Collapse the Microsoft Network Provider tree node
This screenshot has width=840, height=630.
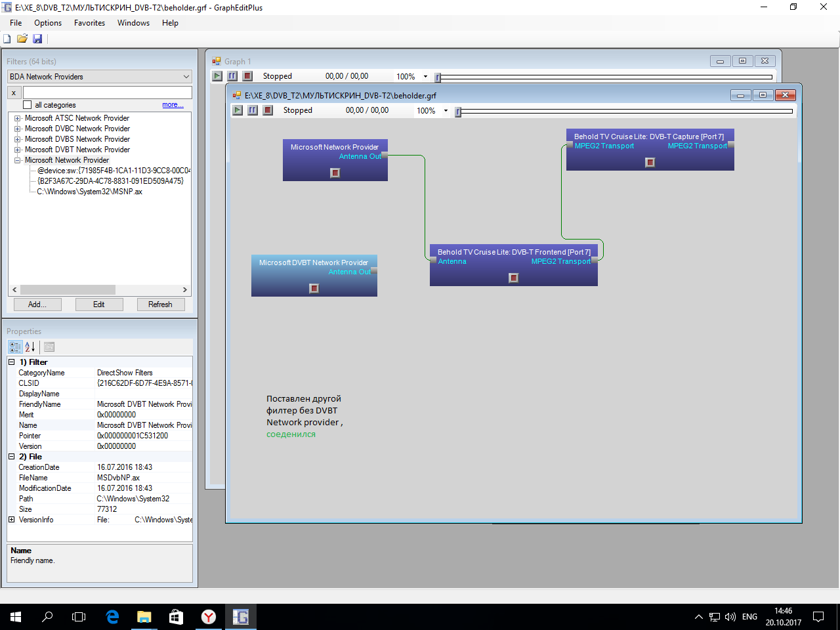(x=18, y=160)
